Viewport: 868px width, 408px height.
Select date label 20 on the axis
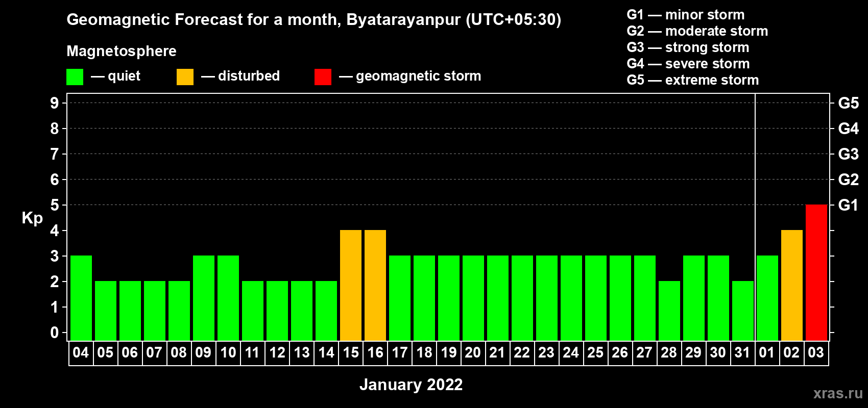click(x=473, y=353)
